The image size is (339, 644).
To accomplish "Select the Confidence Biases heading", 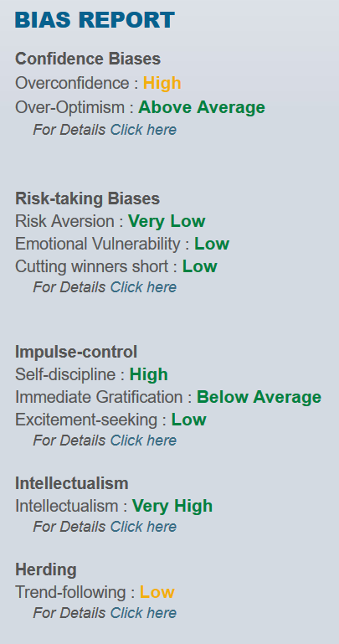I will pos(88,59).
